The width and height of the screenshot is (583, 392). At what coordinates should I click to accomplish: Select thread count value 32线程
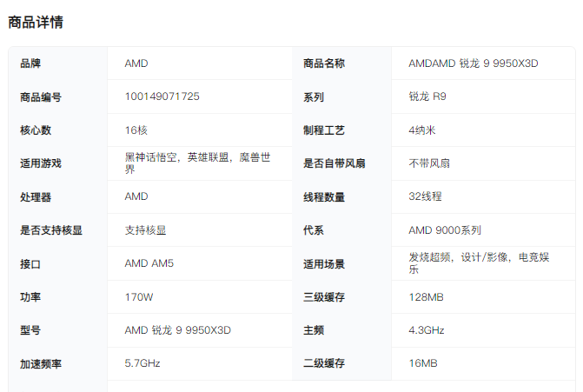(x=425, y=196)
